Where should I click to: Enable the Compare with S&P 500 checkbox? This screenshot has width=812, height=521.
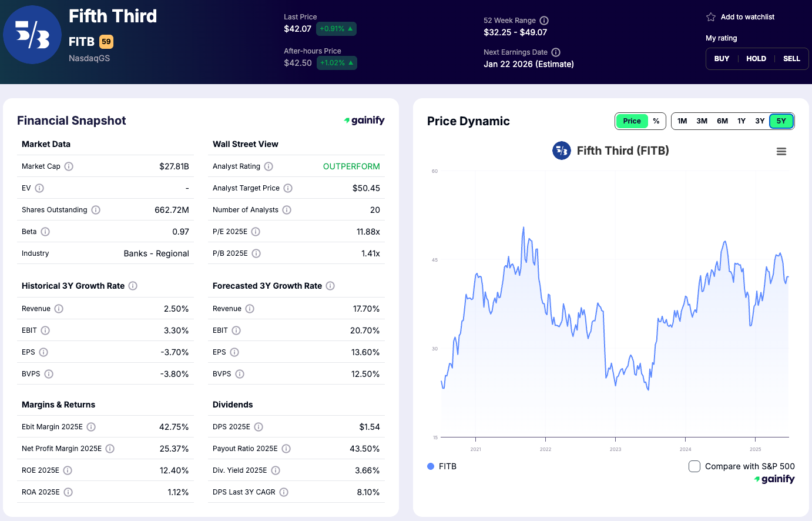[694, 466]
